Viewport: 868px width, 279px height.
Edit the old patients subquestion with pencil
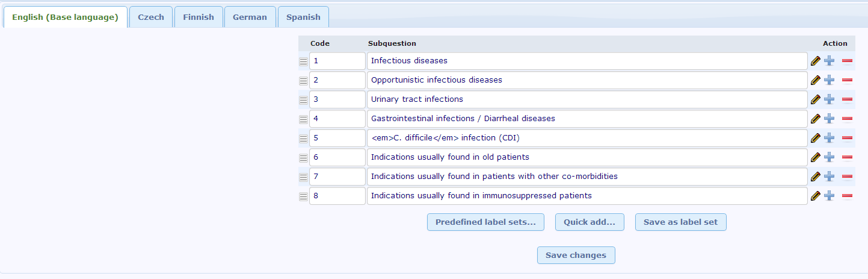click(816, 157)
